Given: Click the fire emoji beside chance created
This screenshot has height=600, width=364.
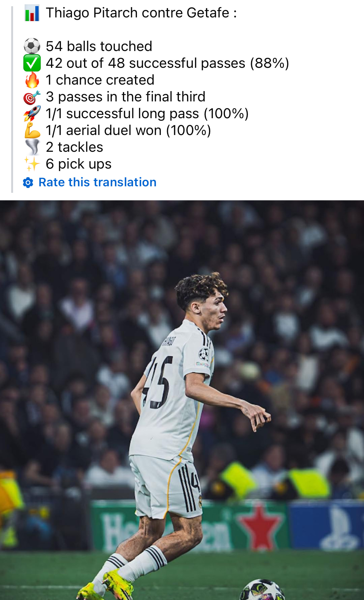Looking at the screenshot, I should click(x=32, y=80).
